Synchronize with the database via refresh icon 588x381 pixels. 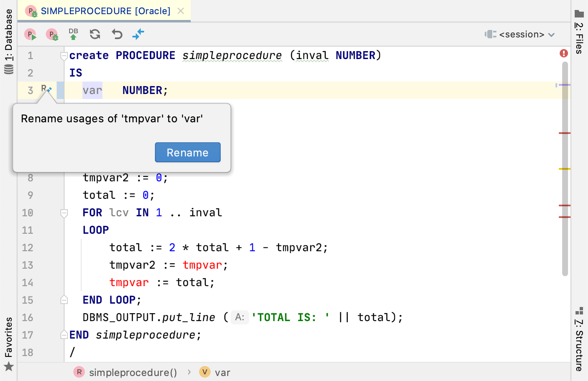[x=95, y=34]
